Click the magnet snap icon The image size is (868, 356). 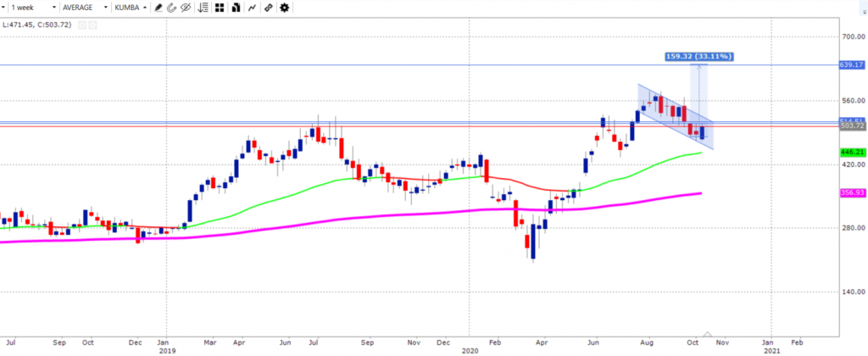click(170, 8)
